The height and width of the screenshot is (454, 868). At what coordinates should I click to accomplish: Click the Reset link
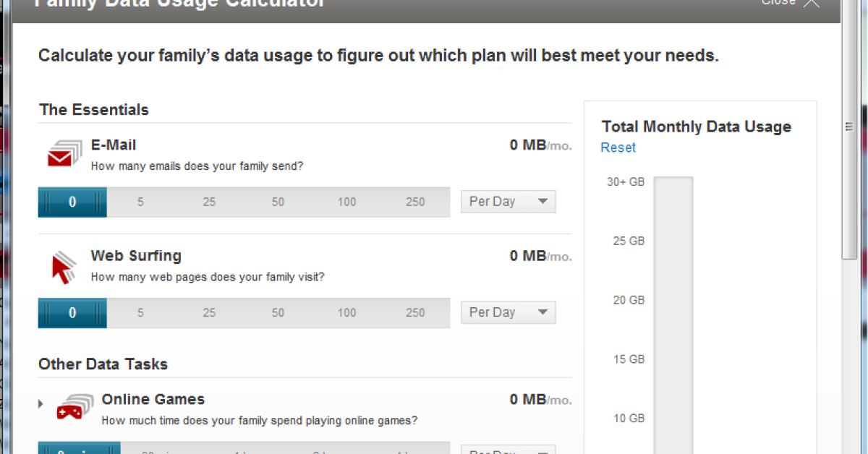coord(618,147)
